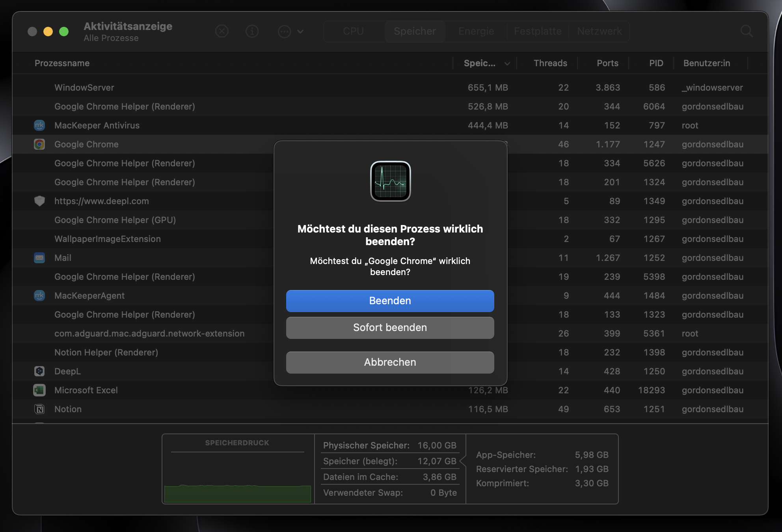The height and width of the screenshot is (532, 782).
Task: Click the Activity Monitor dialog icon
Action: coord(390,181)
